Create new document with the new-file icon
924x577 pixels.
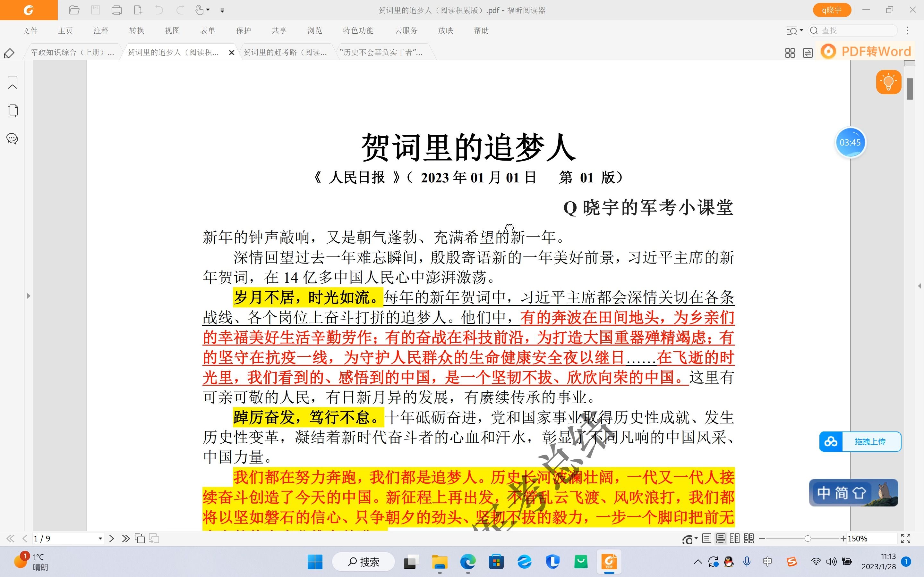coord(138,10)
